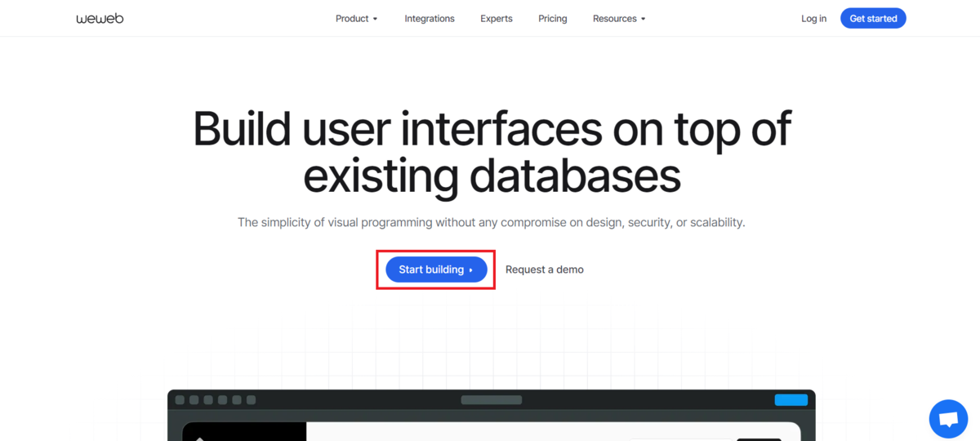The width and height of the screenshot is (980, 441).
Task: Expand the Resources dropdown menu
Action: click(619, 19)
